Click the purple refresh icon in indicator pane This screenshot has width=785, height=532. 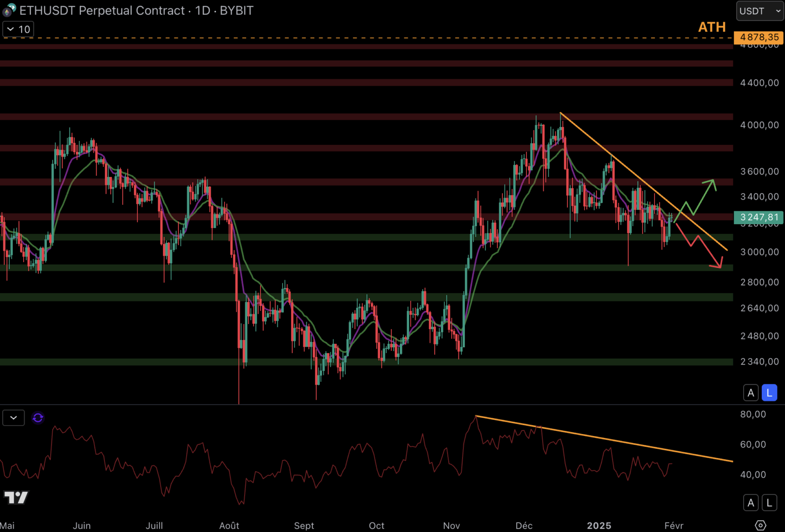click(38, 418)
